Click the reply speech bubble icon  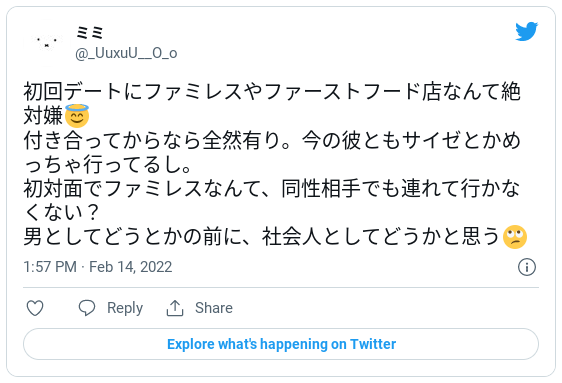point(87,308)
